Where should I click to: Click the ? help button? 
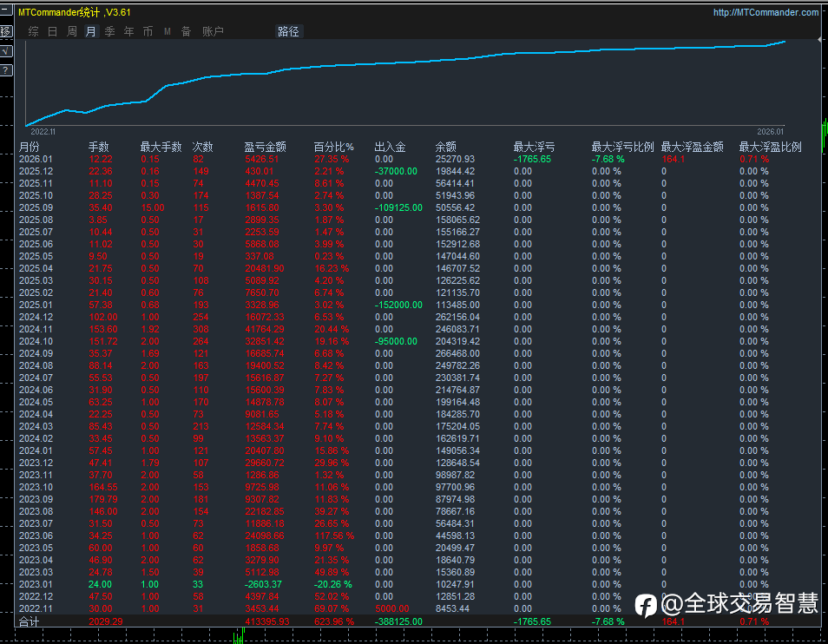(6, 70)
